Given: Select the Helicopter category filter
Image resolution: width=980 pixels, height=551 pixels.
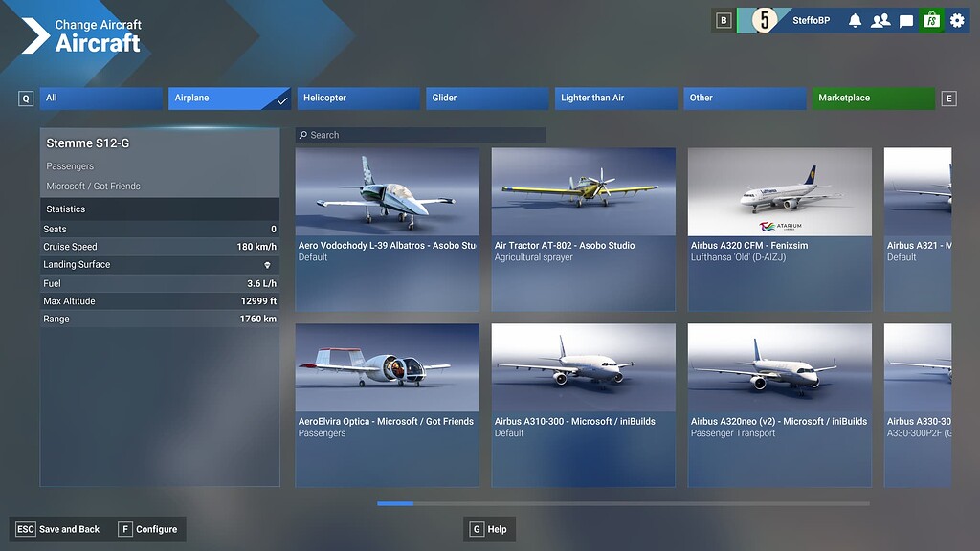Looking at the screenshot, I should pos(358,98).
